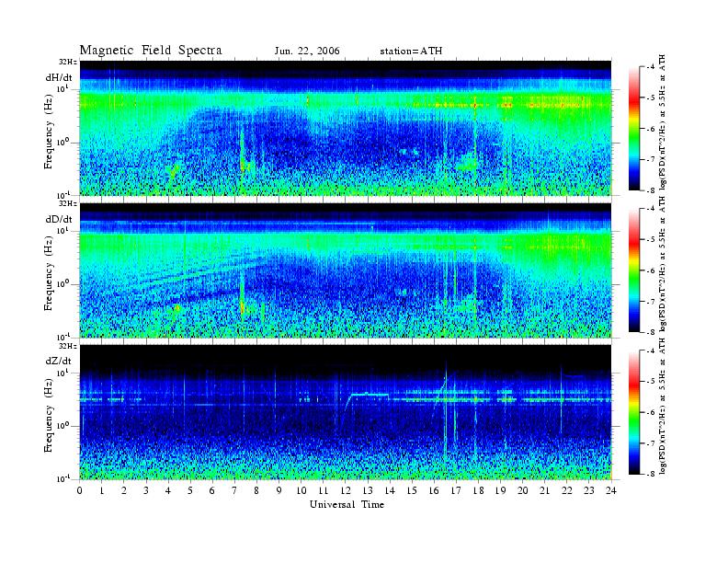Click the hour 0 tick label
The image size is (728, 563).
[80, 491]
